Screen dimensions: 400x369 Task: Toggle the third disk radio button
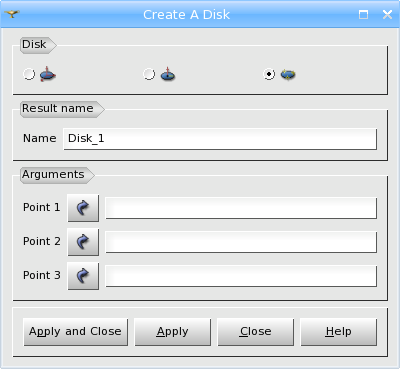[x=269, y=74]
